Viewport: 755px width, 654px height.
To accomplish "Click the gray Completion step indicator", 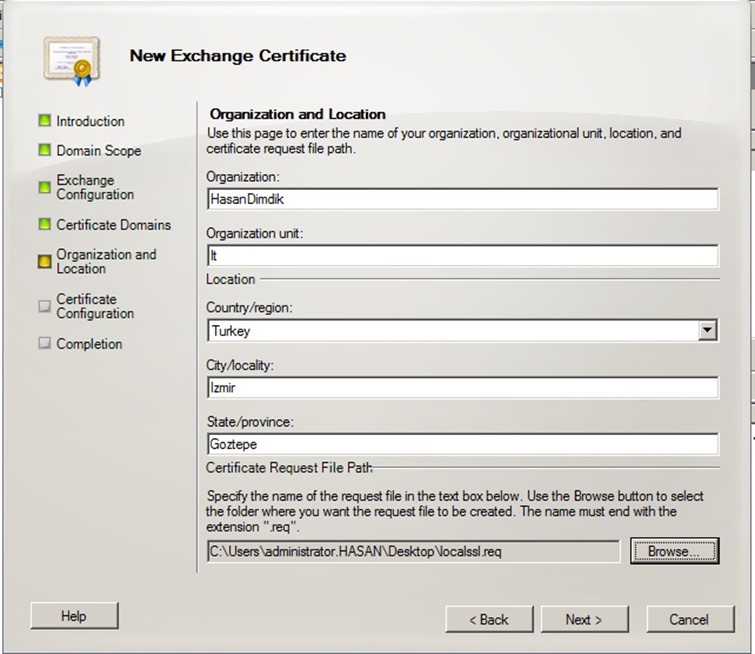I will (x=44, y=343).
